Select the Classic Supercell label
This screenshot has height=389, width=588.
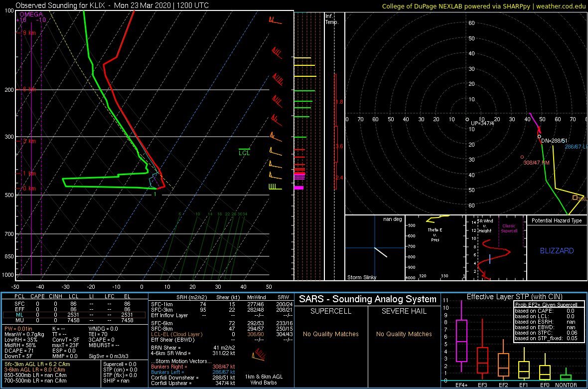(x=510, y=228)
